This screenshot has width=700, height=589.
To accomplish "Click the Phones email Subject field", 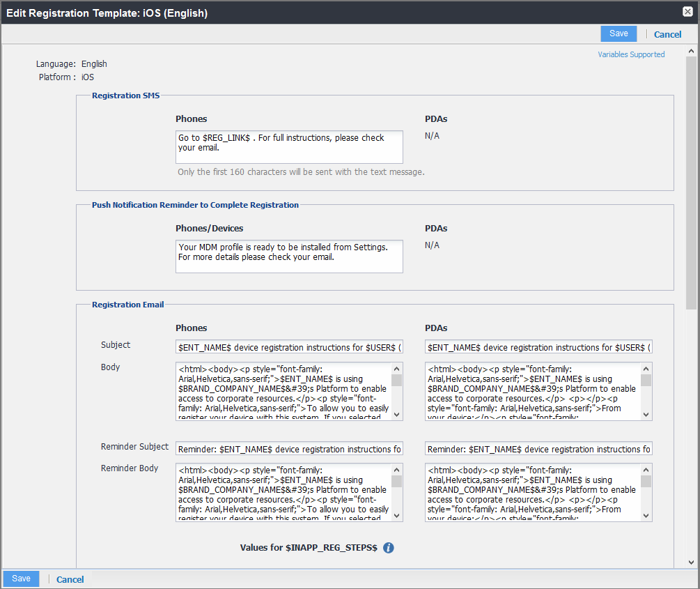I will point(289,346).
